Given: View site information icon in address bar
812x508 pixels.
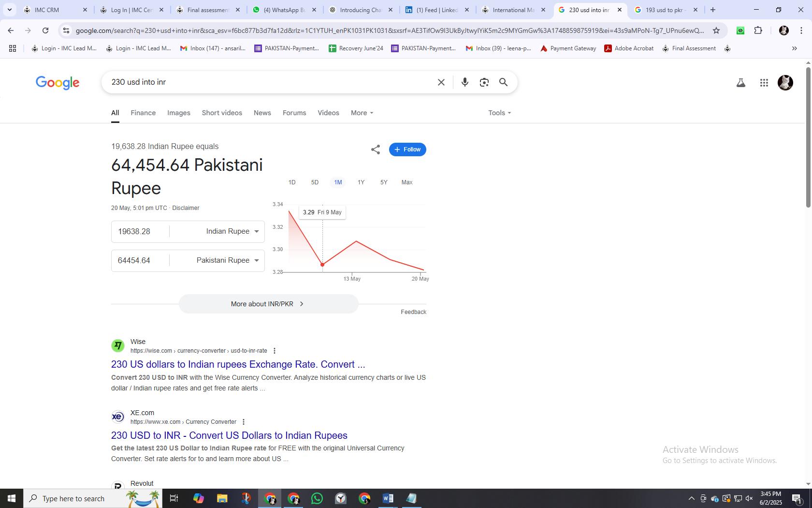Looking at the screenshot, I should (x=66, y=30).
